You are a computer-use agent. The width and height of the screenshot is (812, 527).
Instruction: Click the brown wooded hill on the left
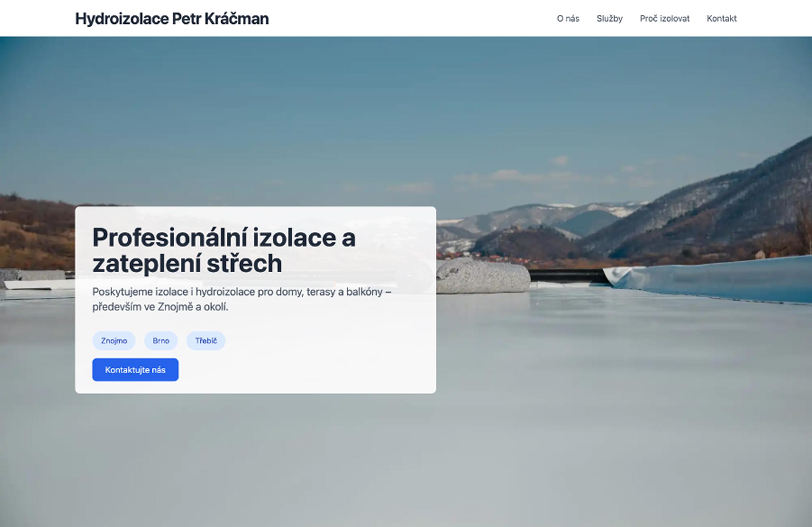[x=36, y=229]
